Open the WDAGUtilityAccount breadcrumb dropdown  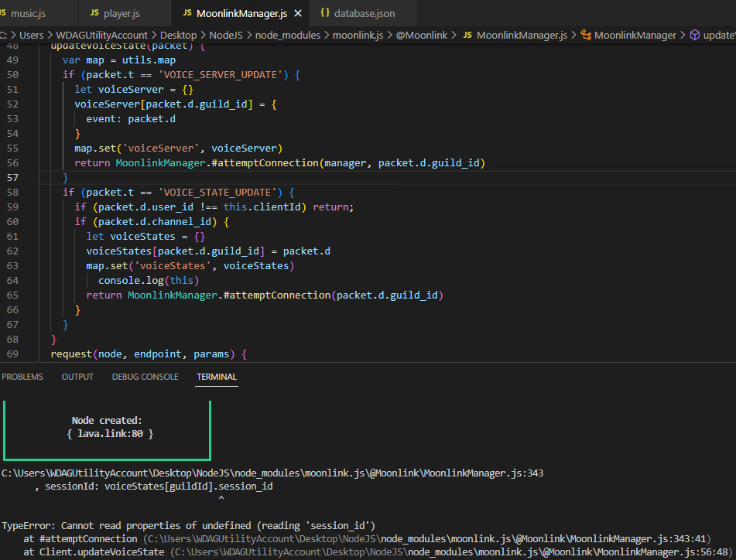pos(103,35)
